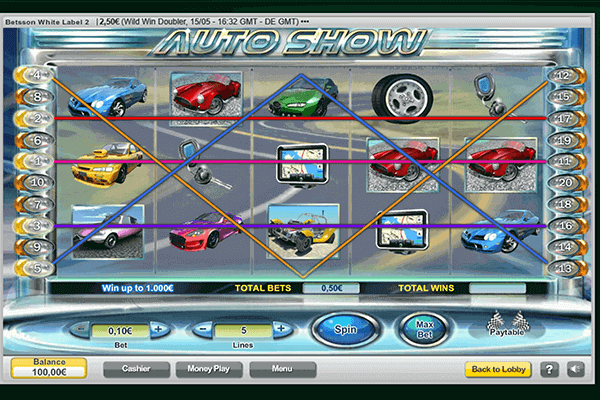600x400 pixels.
Task: Click the help question mark icon
Action: pos(549,369)
